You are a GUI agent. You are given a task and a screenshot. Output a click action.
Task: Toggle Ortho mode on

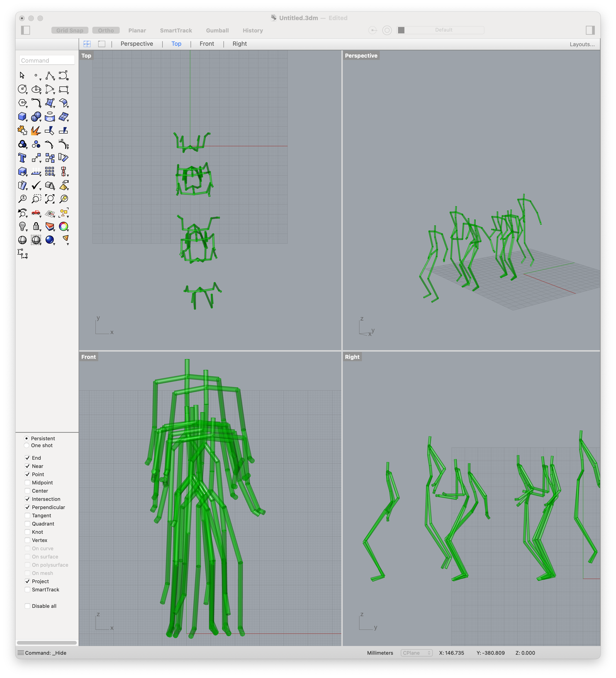pos(106,30)
